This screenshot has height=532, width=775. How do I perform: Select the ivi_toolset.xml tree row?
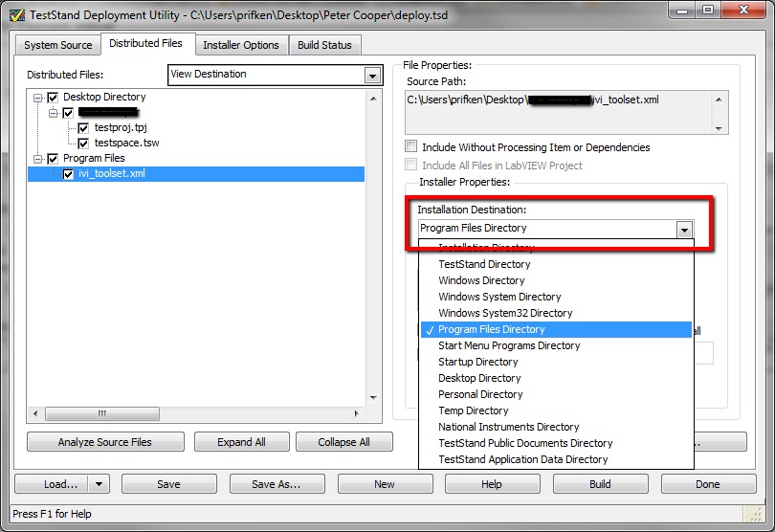[196, 173]
